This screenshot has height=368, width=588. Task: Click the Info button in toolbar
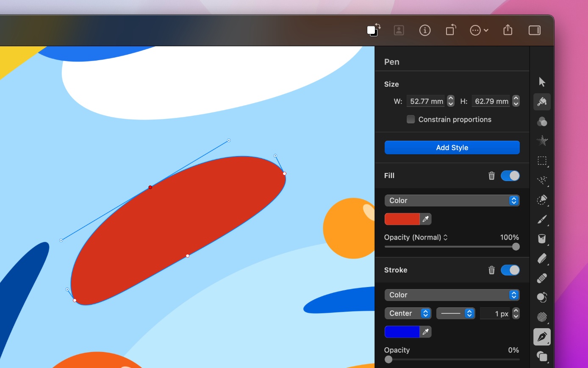425,30
